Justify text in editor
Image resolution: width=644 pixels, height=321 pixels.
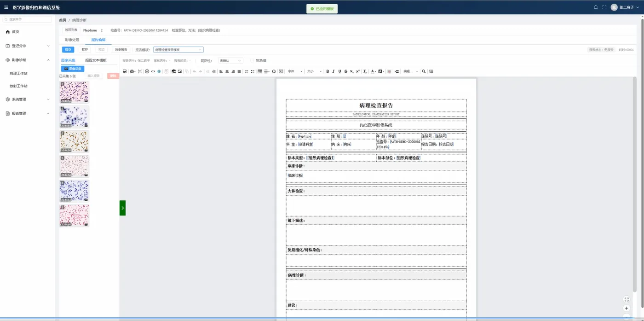point(239,71)
